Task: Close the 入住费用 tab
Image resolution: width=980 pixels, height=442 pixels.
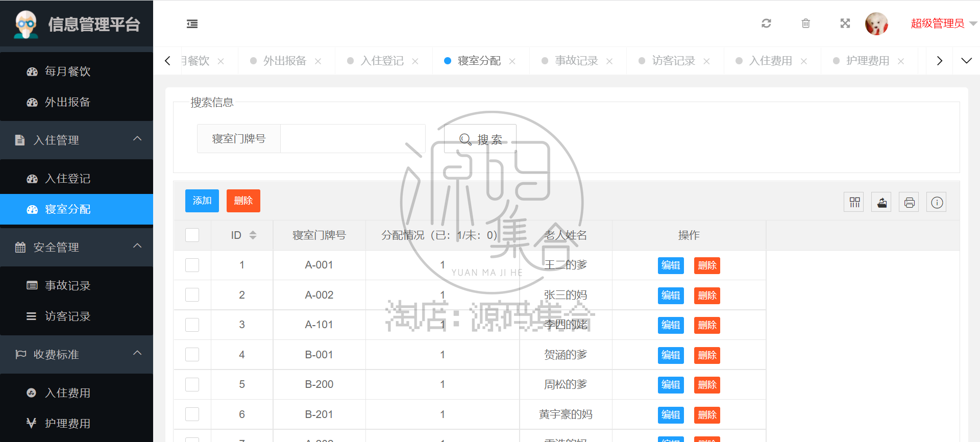Action: coord(804,61)
